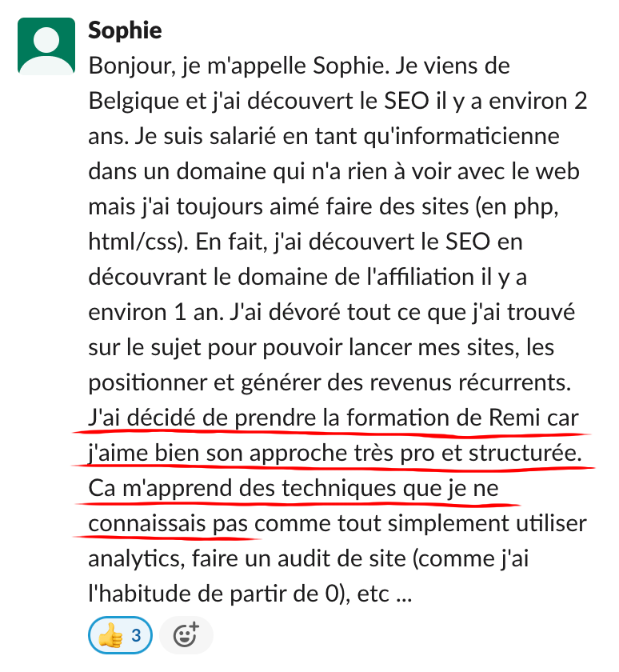The width and height of the screenshot is (619, 672).
Task: Click the word 'analytics,' in message
Action: click(137, 559)
